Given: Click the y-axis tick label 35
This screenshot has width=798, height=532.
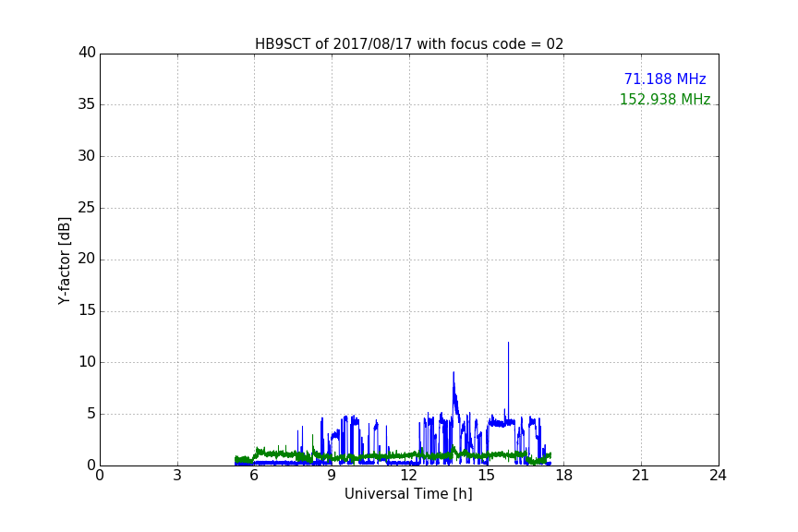Looking at the screenshot, I should click(87, 104).
